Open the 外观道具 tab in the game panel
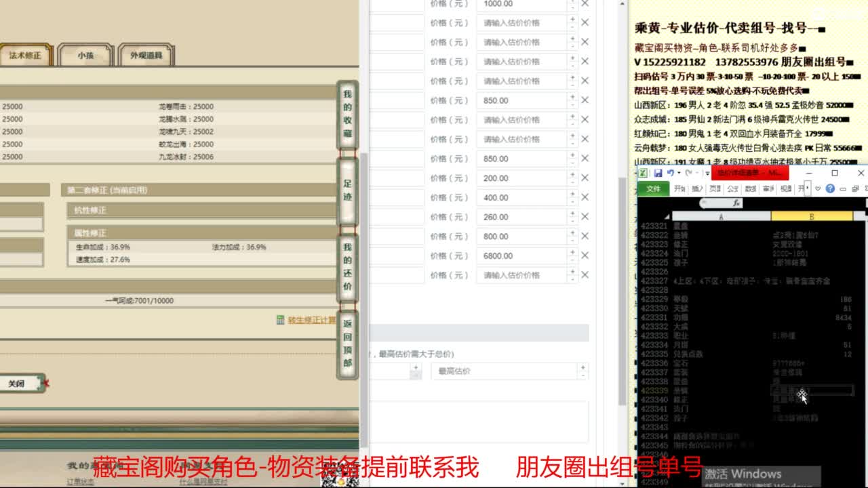 point(146,56)
